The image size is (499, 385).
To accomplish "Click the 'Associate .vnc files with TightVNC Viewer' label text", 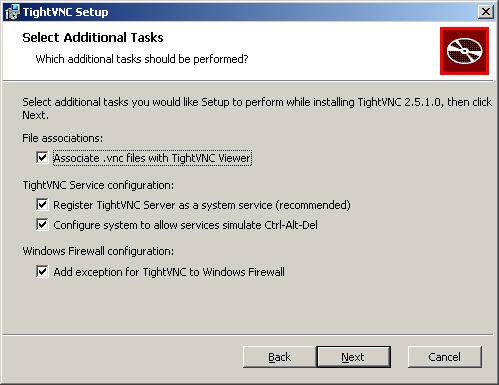I will pos(152,158).
